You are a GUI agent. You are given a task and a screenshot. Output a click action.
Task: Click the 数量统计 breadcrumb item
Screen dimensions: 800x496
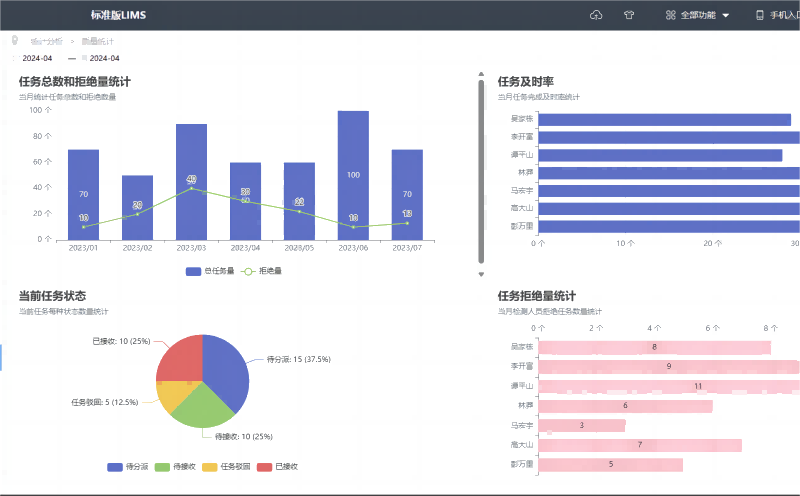(x=97, y=41)
